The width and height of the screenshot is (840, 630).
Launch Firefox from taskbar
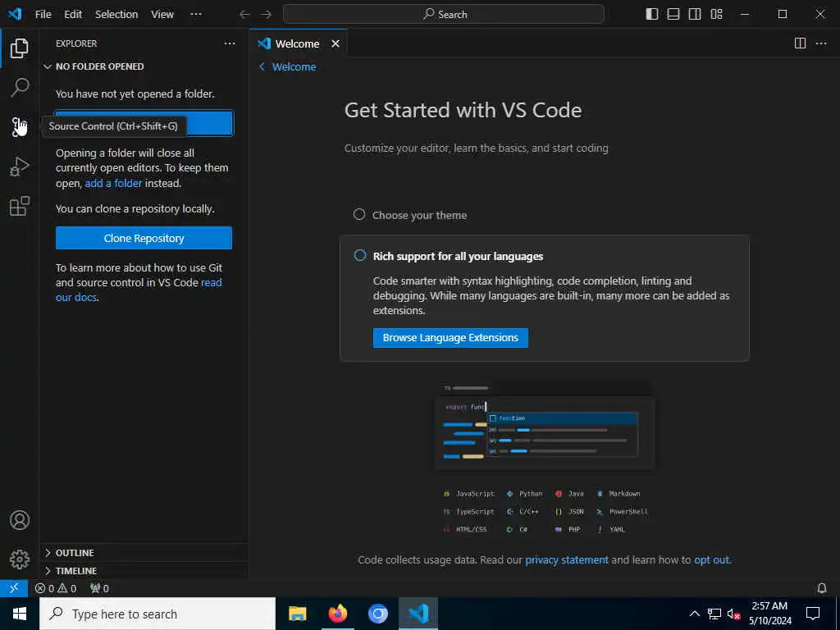337,614
